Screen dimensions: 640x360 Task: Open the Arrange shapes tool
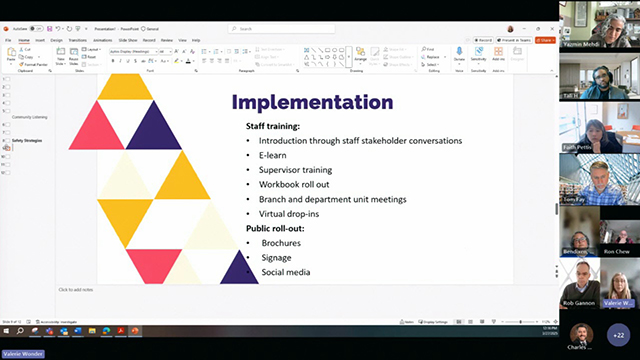coord(360,54)
